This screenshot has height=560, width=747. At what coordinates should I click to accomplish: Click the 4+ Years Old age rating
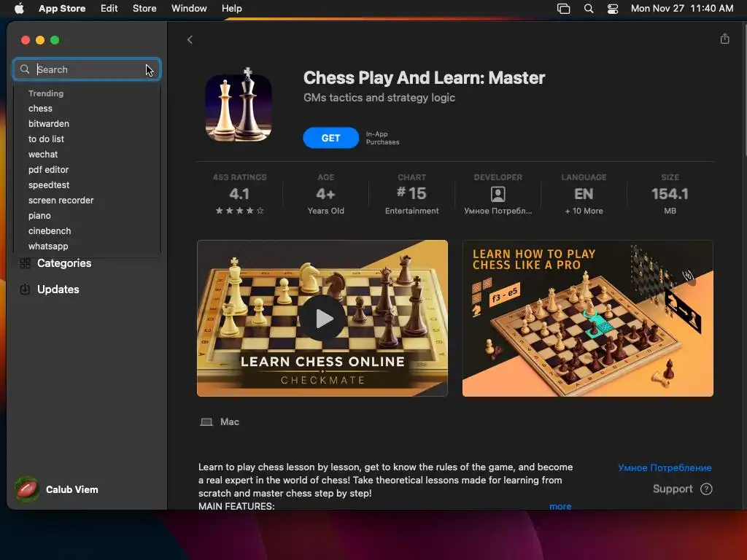(x=326, y=194)
